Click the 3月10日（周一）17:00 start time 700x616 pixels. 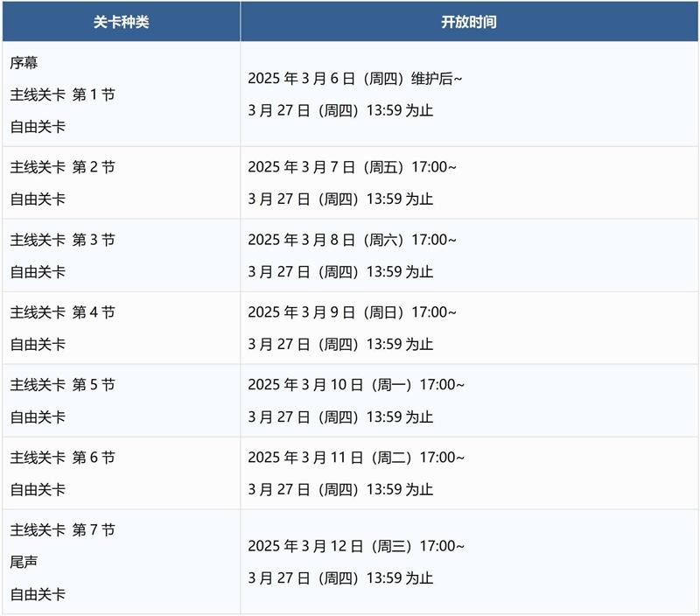click(x=356, y=385)
